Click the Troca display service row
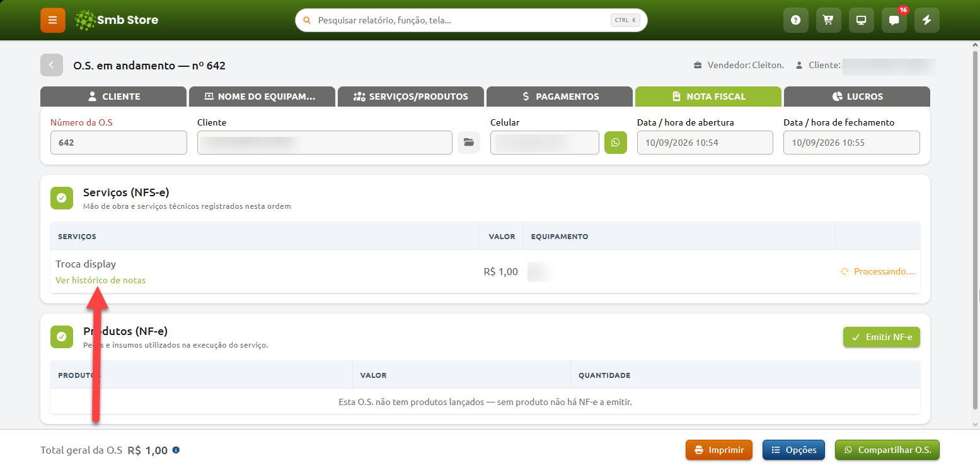 click(x=485, y=271)
